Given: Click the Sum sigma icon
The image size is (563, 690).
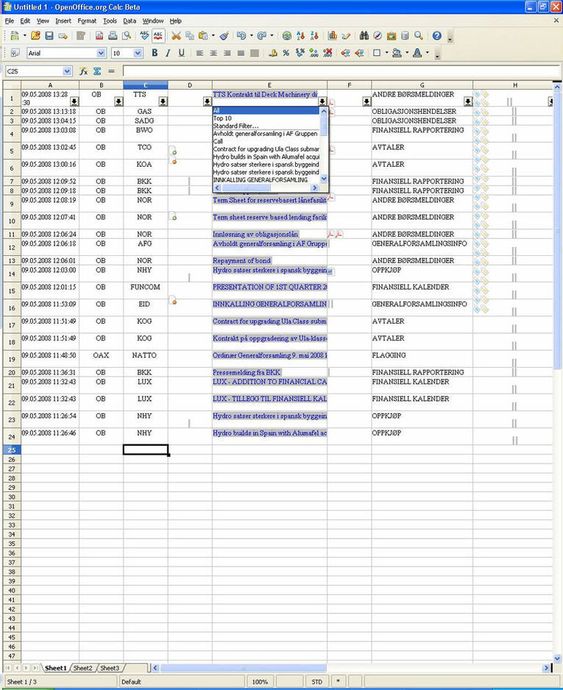Looking at the screenshot, I should click(97, 71).
